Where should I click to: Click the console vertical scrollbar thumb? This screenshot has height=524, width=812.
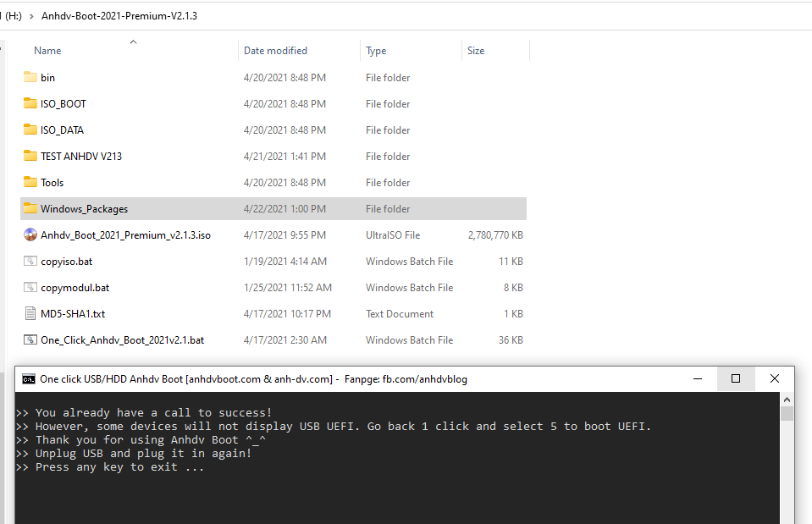tap(787, 413)
